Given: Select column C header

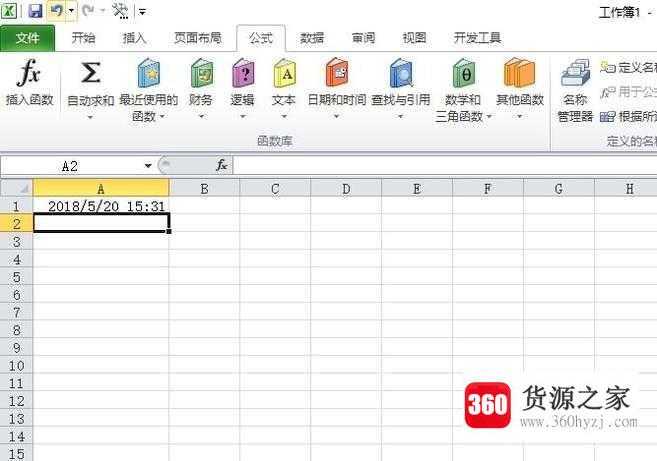Looking at the screenshot, I should click(x=275, y=189).
